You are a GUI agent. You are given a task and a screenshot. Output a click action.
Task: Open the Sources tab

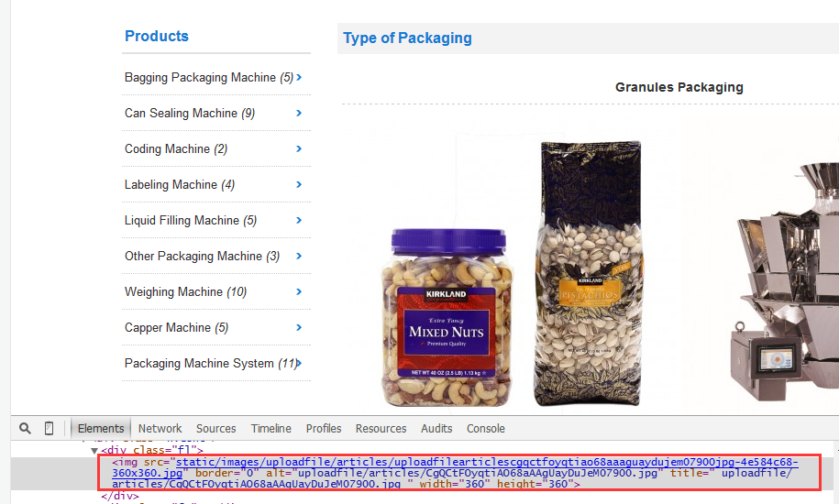click(x=215, y=429)
